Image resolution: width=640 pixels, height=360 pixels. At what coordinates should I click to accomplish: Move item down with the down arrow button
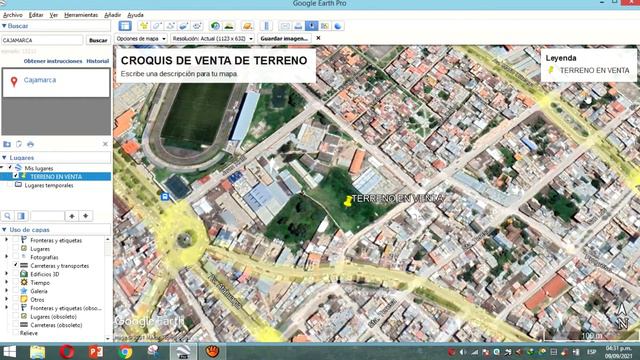pyautogui.click(x=86, y=216)
